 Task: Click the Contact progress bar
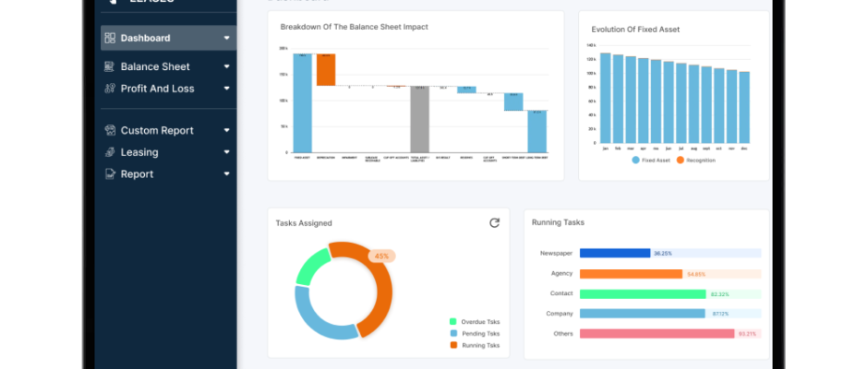click(x=670, y=293)
